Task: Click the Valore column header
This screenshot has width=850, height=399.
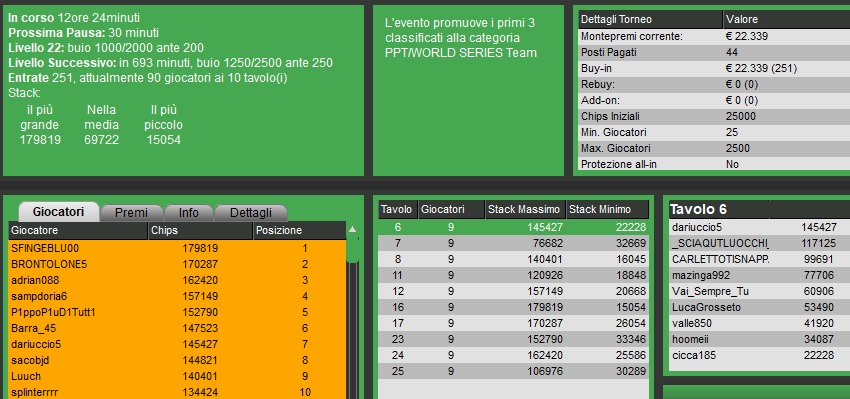Action: [x=787, y=20]
